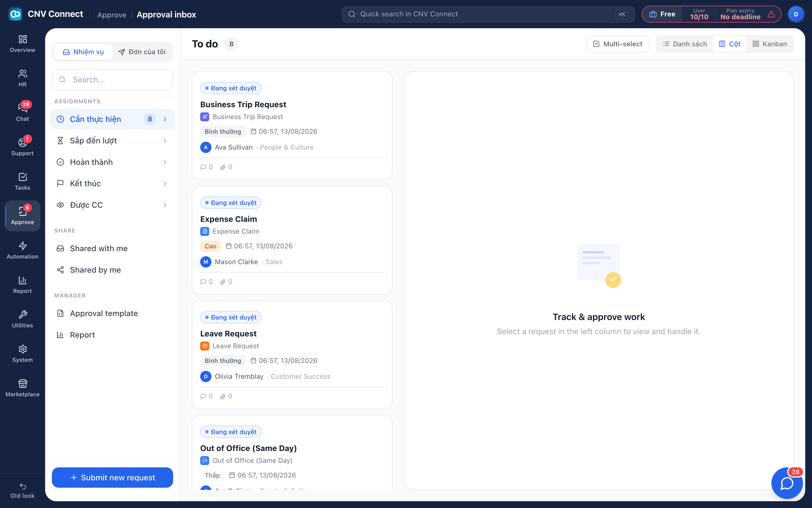Switch to Kanban view
This screenshot has width=812, height=508.
[x=770, y=44]
